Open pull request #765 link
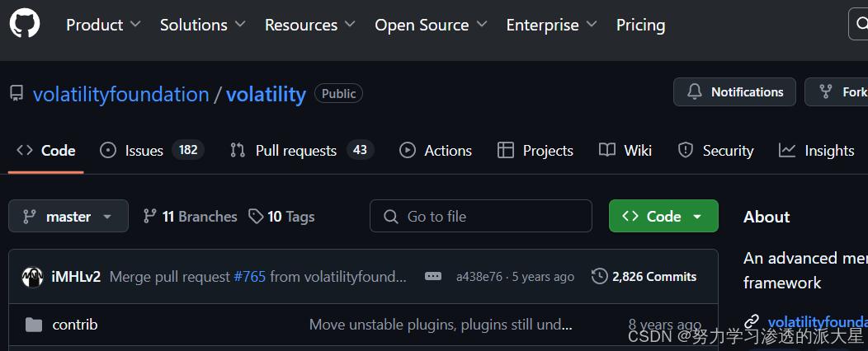The height and width of the screenshot is (351, 868). tap(249, 277)
